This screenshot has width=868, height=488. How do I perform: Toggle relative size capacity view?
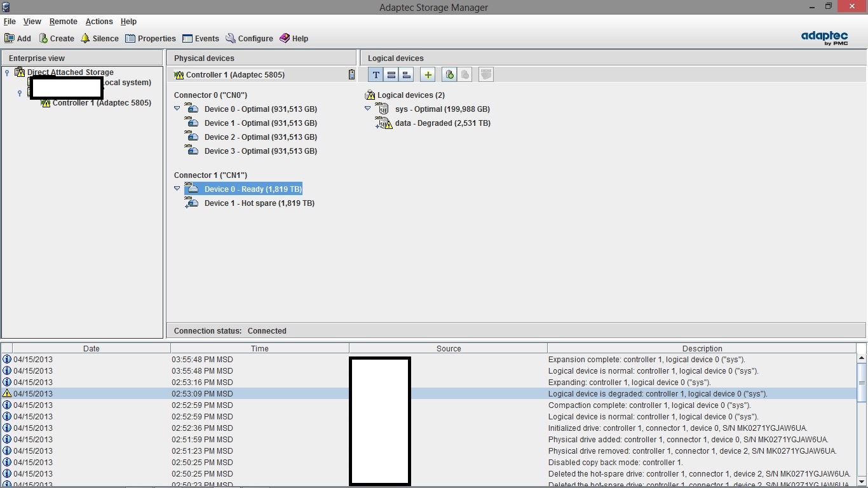click(x=407, y=75)
